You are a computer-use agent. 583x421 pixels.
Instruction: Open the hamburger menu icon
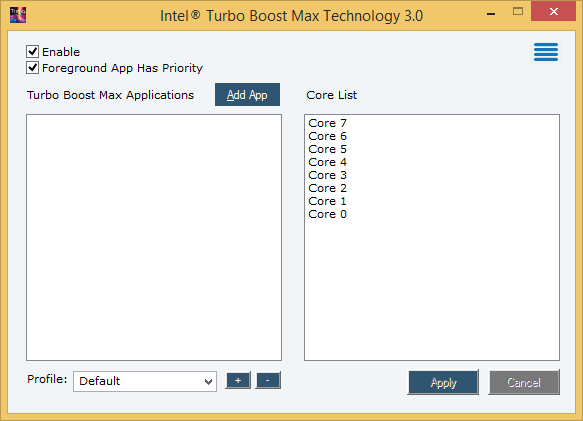[546, 52]
